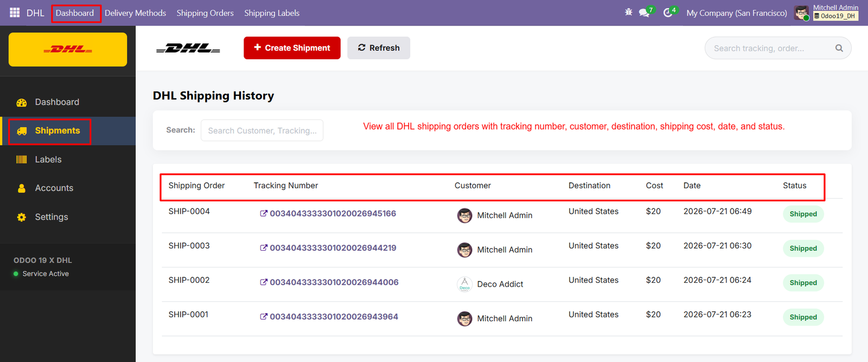Viewport: 868px width, 362px height.
Task: Click the SHIP-0004 order cell
Action: tap(189, 211)
